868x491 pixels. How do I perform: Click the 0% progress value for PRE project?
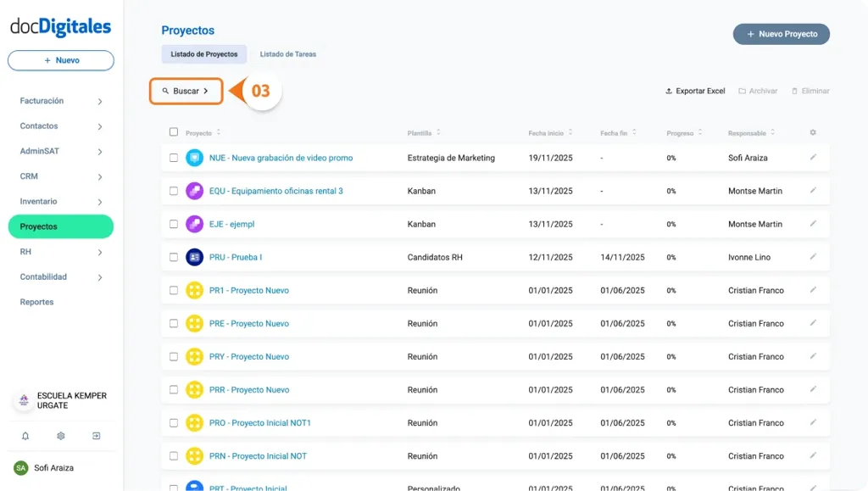[672, 323]
